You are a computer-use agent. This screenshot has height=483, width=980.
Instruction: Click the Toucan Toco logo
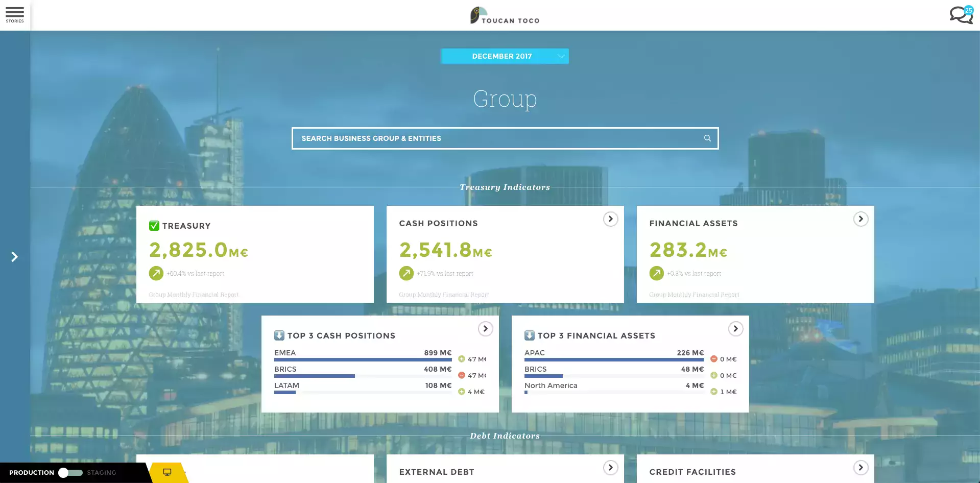505,15
